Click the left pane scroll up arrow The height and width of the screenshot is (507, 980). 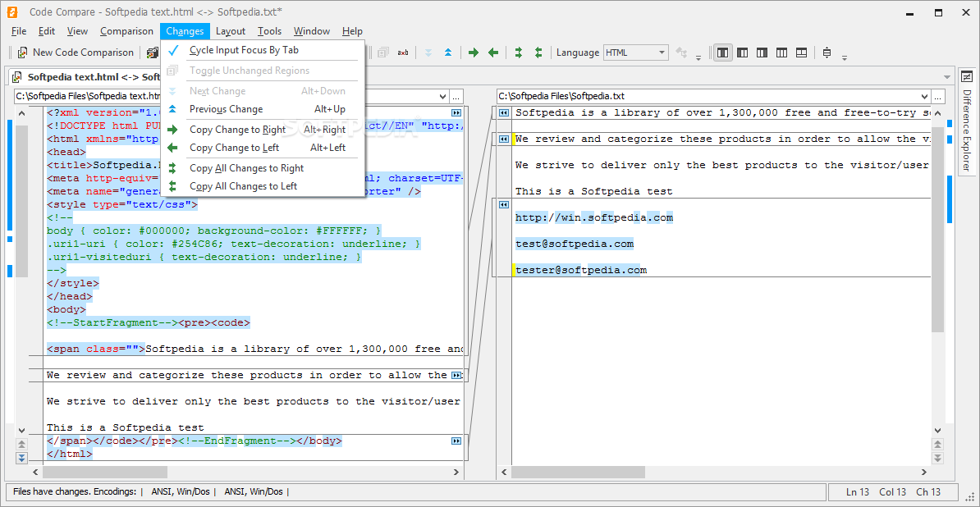pos(22,114)
